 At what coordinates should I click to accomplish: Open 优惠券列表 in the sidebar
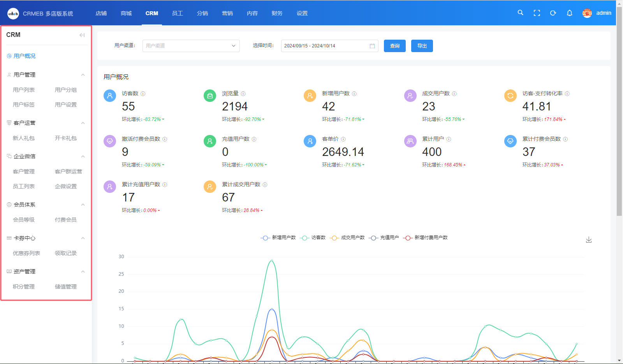pyautogui.click(x=26, y=253)
